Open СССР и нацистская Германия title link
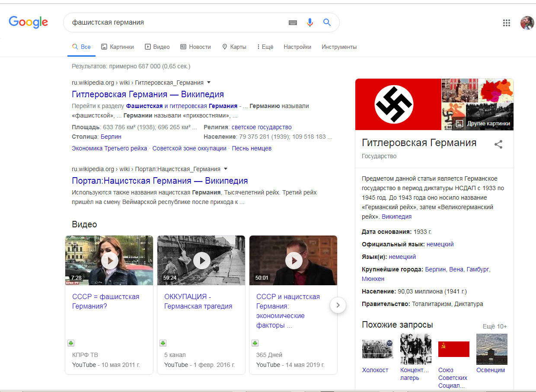Image resolution: width=536 pixels, height=392 pixels. pos(288,311)
